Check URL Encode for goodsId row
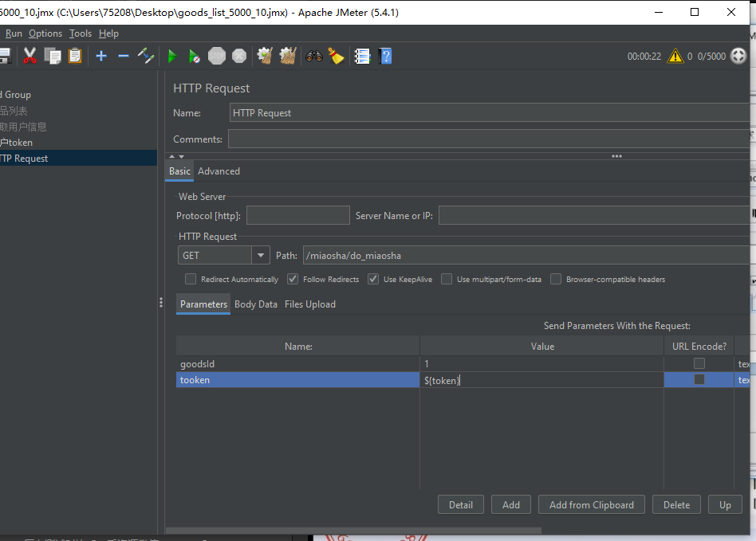This screenshot has height=541, width=756. tap(699, 363)
